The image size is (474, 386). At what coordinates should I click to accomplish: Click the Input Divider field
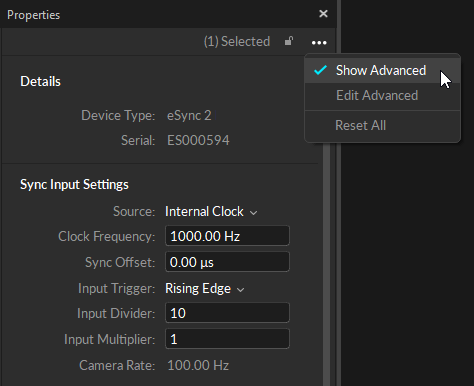tap(227, 313)
